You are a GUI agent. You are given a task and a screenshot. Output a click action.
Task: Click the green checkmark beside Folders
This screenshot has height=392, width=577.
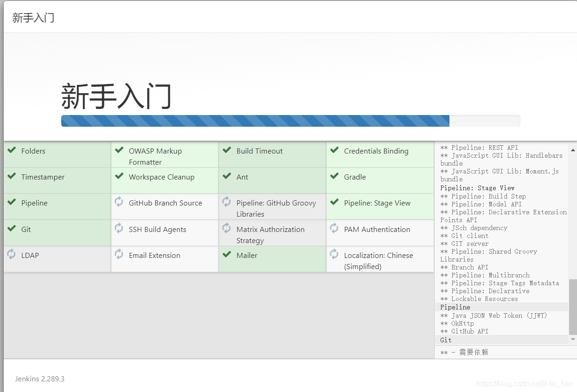click(x=12, y=150)
